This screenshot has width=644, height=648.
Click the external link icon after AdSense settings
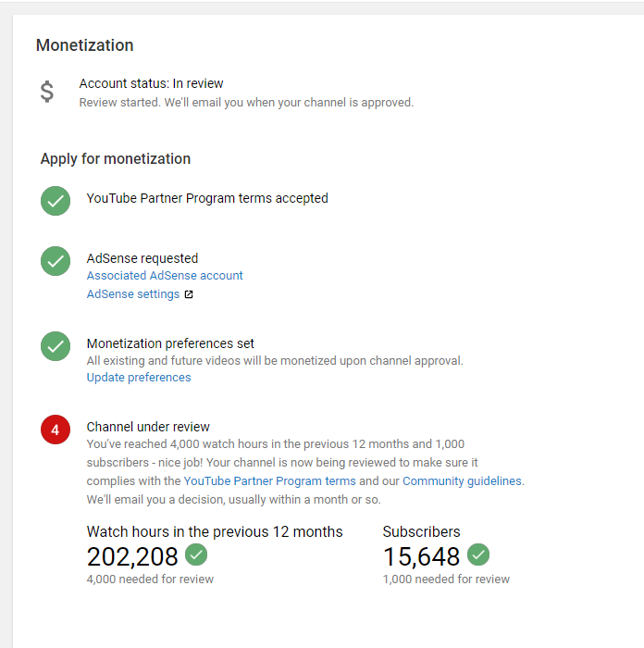[x=189, y=294]
